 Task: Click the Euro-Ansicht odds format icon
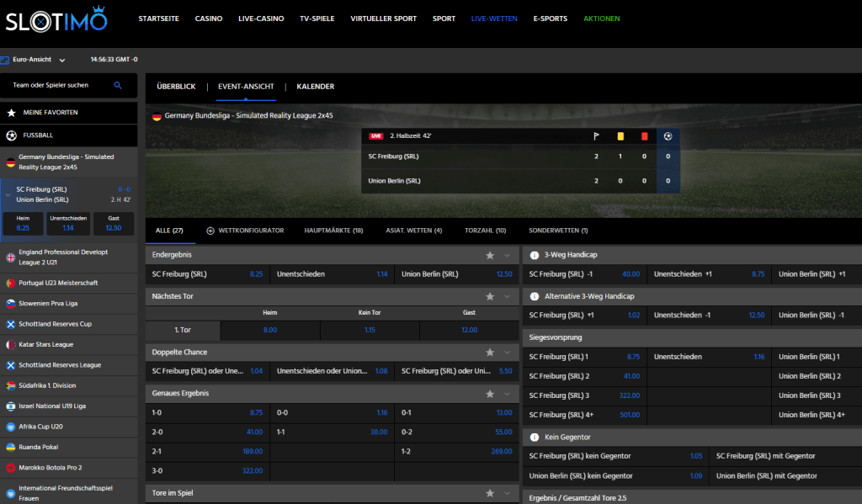5,60
